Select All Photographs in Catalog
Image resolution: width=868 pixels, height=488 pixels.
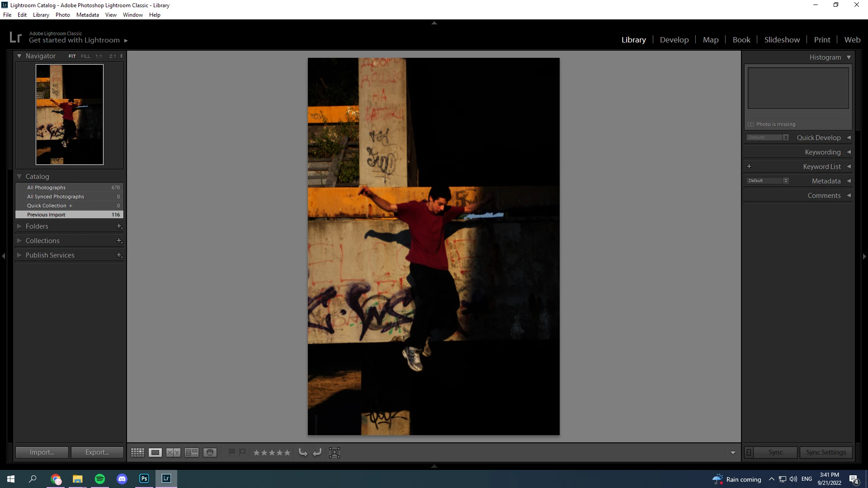coord(46,188)
